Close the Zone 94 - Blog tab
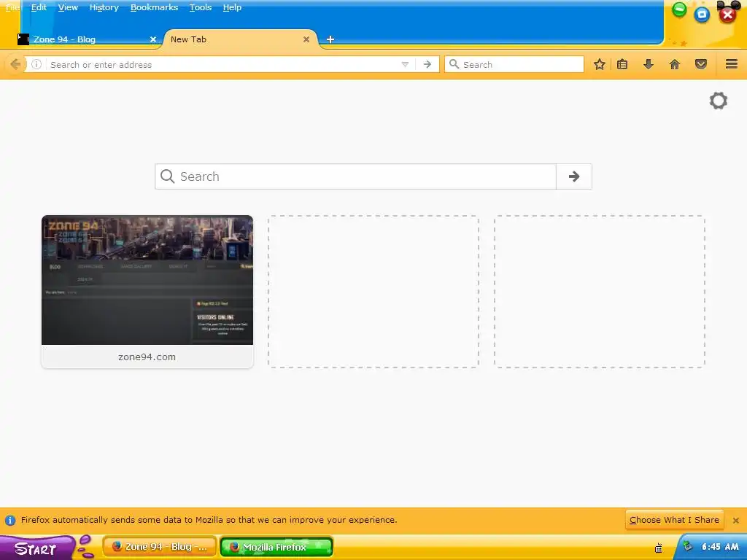747x560 pixels. click(x=153, y=39)
